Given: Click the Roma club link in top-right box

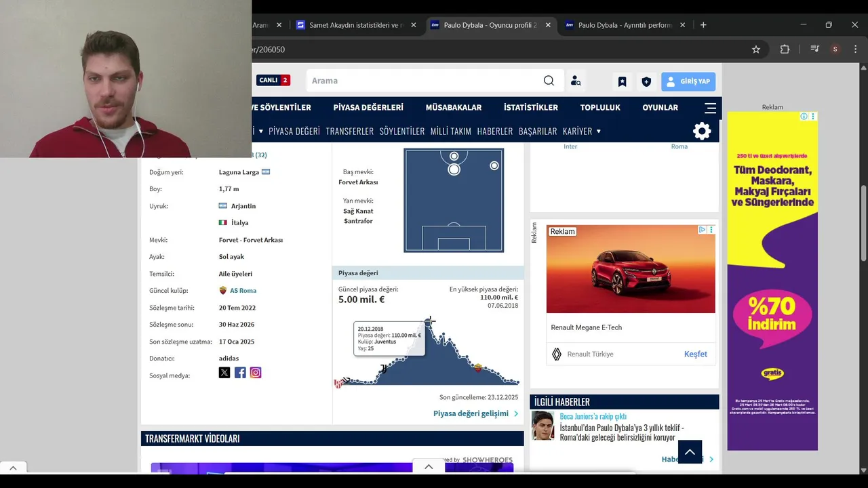Looking at the screenshot, I should 679,146.
